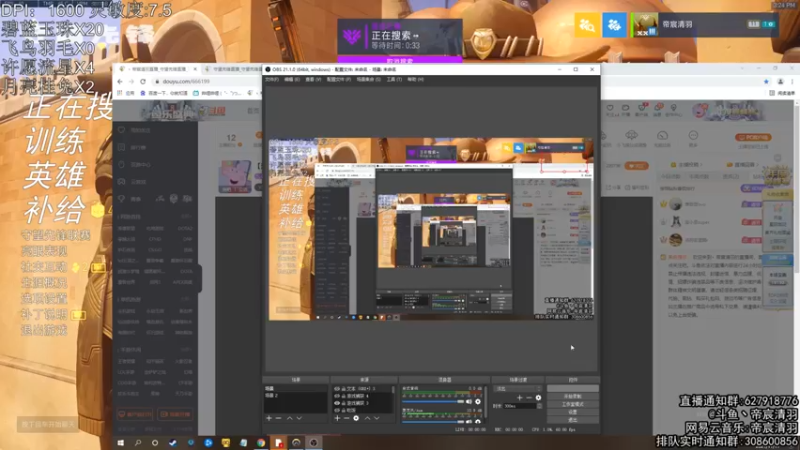Viewport: 800px width, 450px height.
Task: Toggle visibility of third source row
Action: [337, 403]
